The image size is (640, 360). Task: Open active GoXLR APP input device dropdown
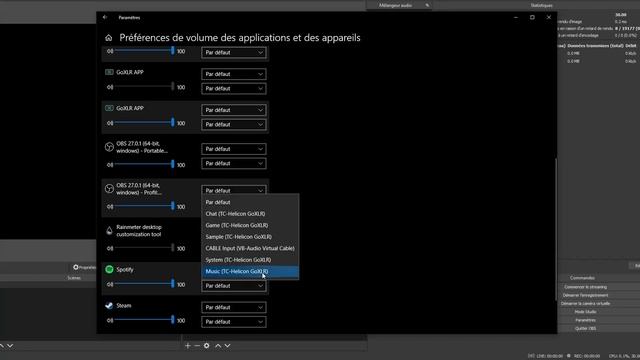(x=234, y=124)
